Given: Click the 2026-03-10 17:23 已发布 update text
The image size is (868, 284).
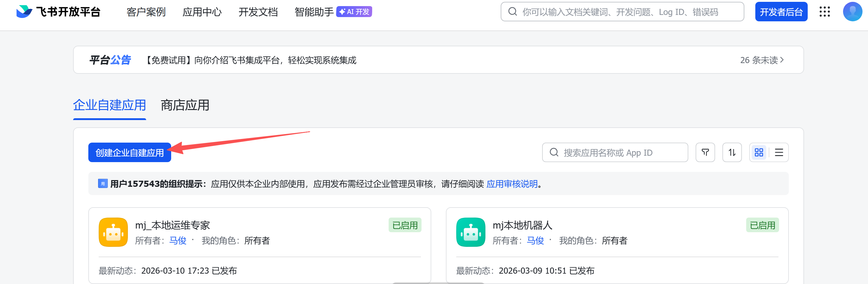Looking at the screenshot, I should [189, 271].
